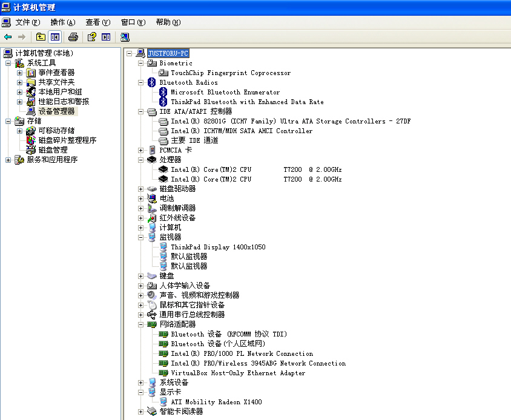Image resolution: width=511 pixels, height=420 pixels.
Task: Select 性能日志和警报 in the left tree
Action: coord(64,101)
